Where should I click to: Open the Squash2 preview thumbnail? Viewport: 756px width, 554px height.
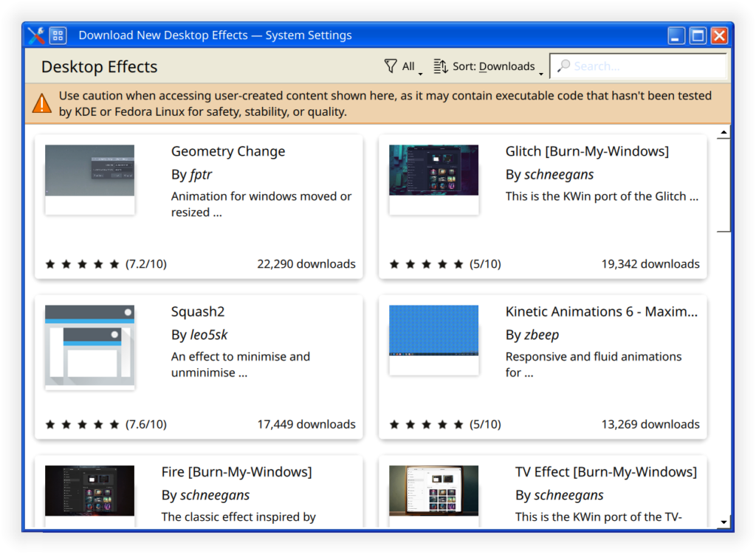[x=89, y=347]
